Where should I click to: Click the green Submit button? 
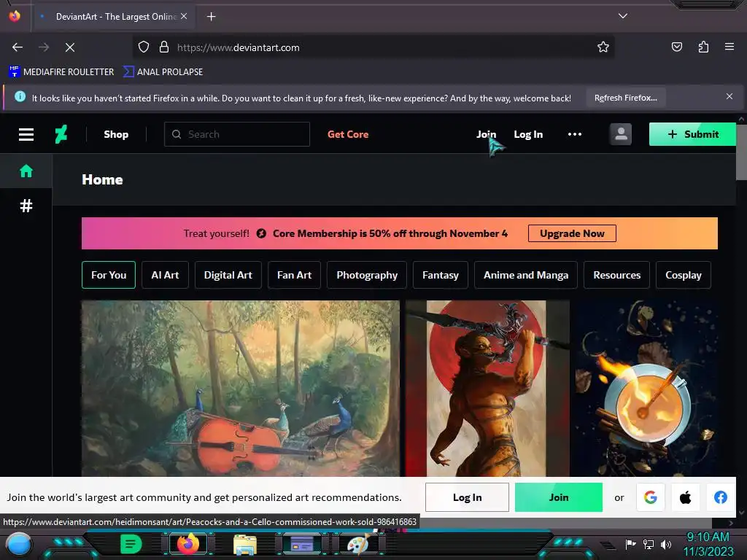[x=692, y=134]
